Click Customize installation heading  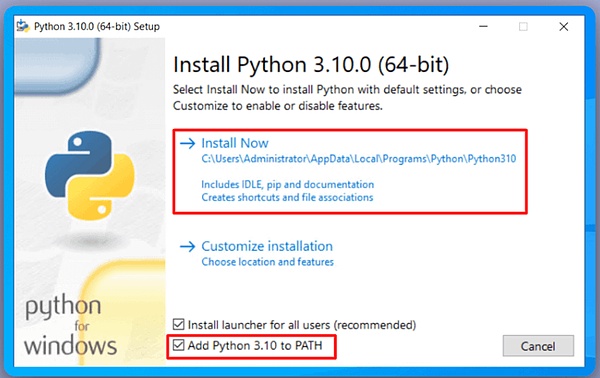267,246
